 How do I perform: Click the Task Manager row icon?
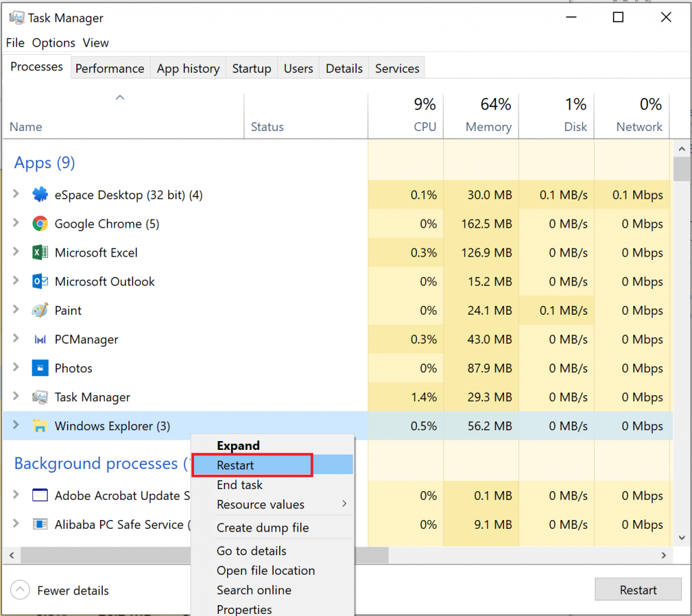(40, 397)
